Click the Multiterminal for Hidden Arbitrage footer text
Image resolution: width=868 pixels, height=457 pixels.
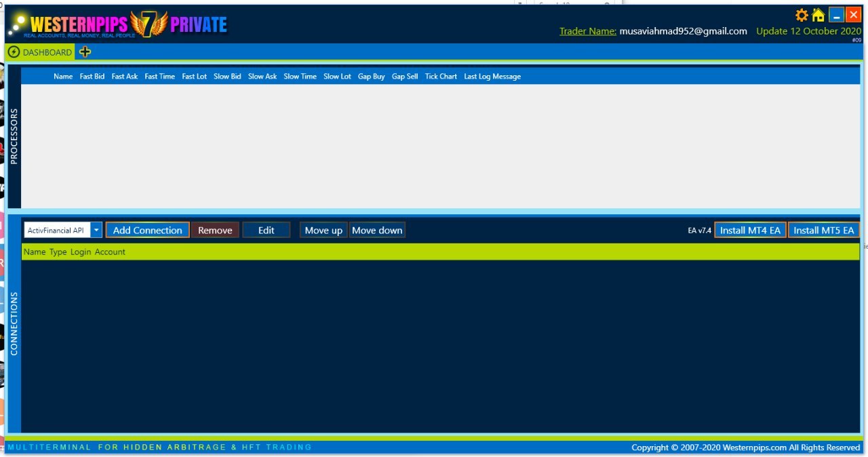pyautogui.click(x=159, y=448)
